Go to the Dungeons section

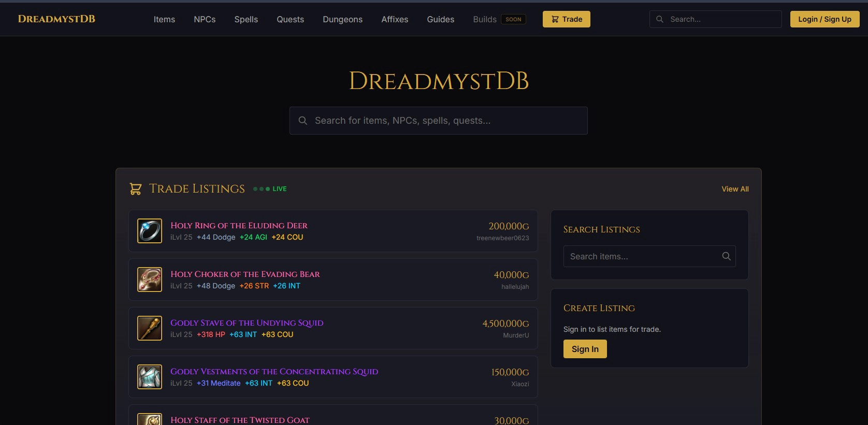(342, 19)
